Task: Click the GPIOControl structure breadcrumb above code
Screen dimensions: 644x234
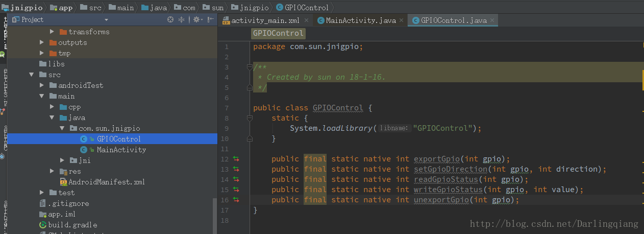Action: (279, 34)
